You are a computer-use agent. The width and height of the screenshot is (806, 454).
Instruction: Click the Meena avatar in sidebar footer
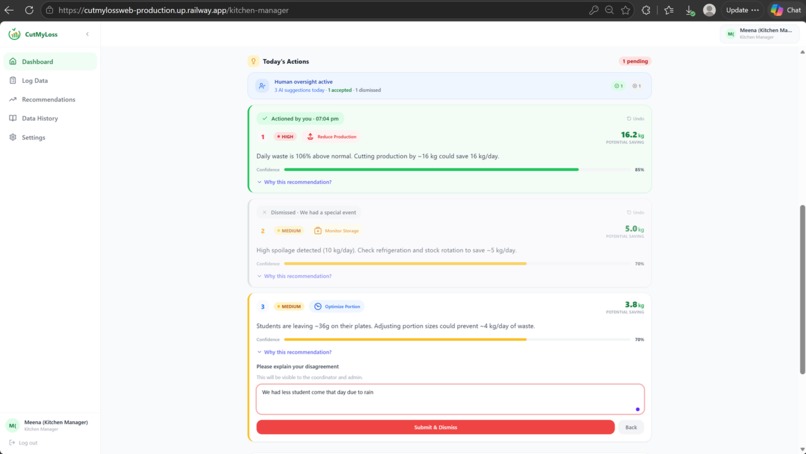tap(12, 425)
